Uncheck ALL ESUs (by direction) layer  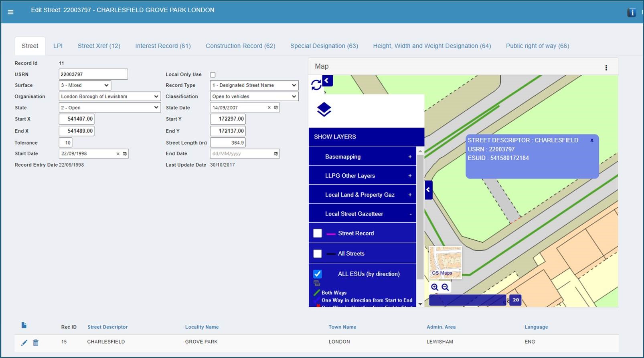click(318, 274)
